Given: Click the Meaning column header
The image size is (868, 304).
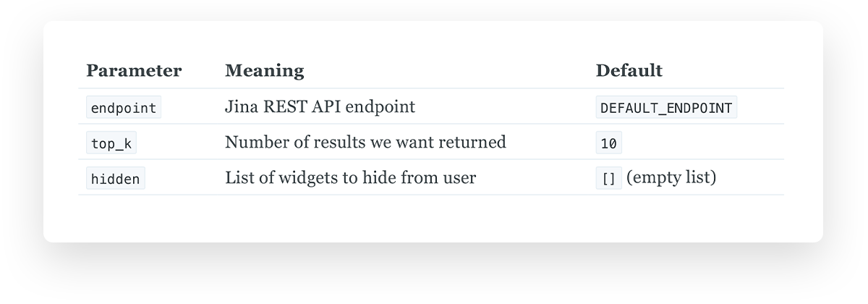Looking at the screenshot, I should click(264, 71).
